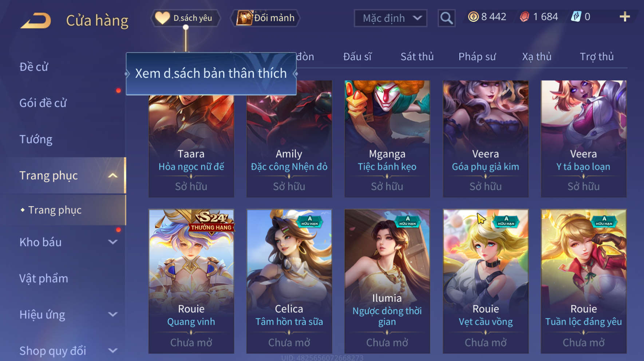Click the blue voucher currency icon
Image resolution: width=644 pixels, height=361 pixels.
click(x=576, y=17)
